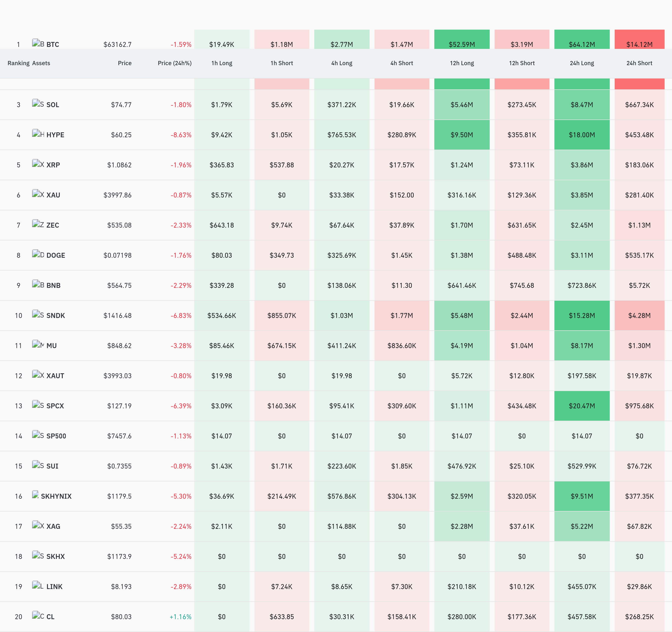Select the HYPE 24h Long $18.00M cell
The height and width of the screenshot is (632, 672).
click(x=582, y=135)
